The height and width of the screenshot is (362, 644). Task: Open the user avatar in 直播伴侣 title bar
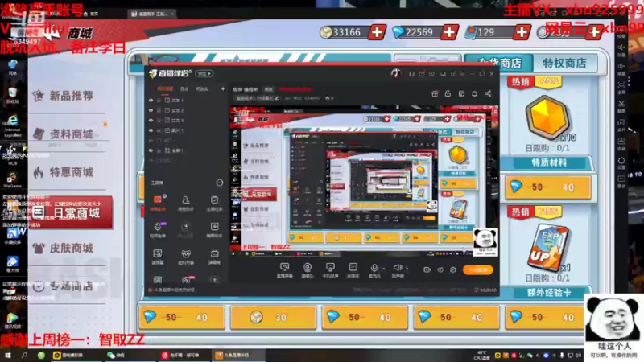pos(395,73)
